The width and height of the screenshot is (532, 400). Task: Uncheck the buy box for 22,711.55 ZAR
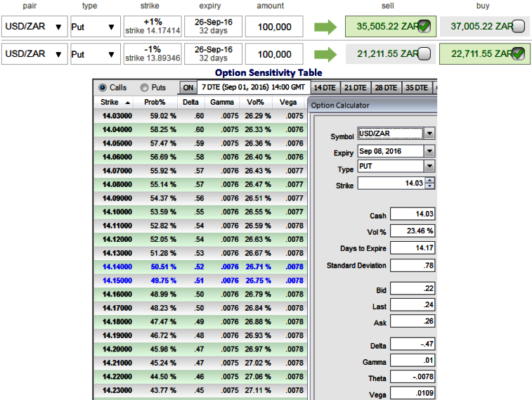518,54
